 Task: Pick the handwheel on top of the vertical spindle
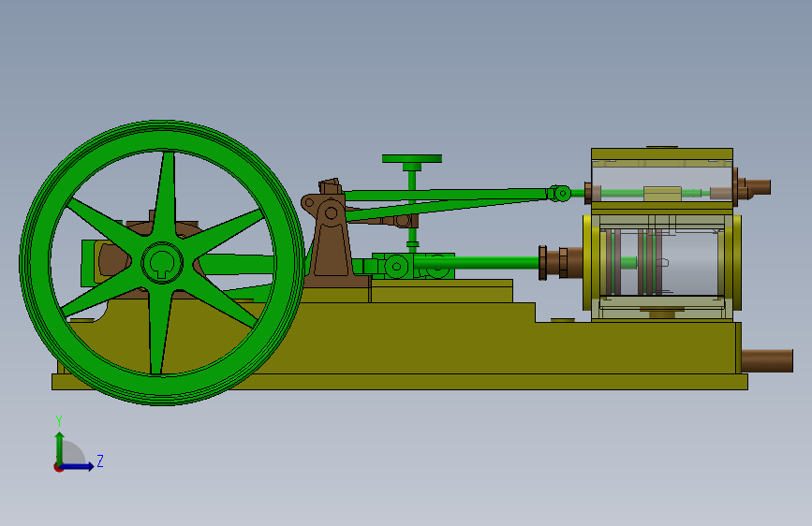tap(412, 158)
